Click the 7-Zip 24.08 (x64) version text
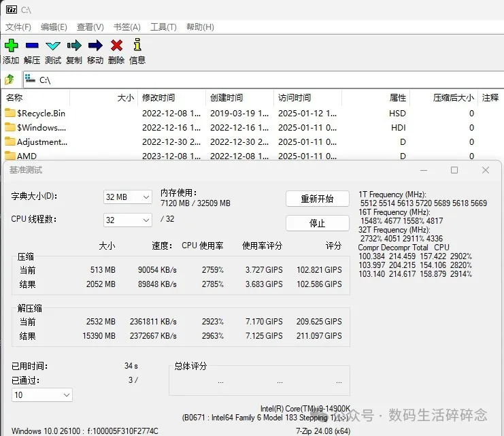The width and height of the screenshot is (504, 436). 323,431
